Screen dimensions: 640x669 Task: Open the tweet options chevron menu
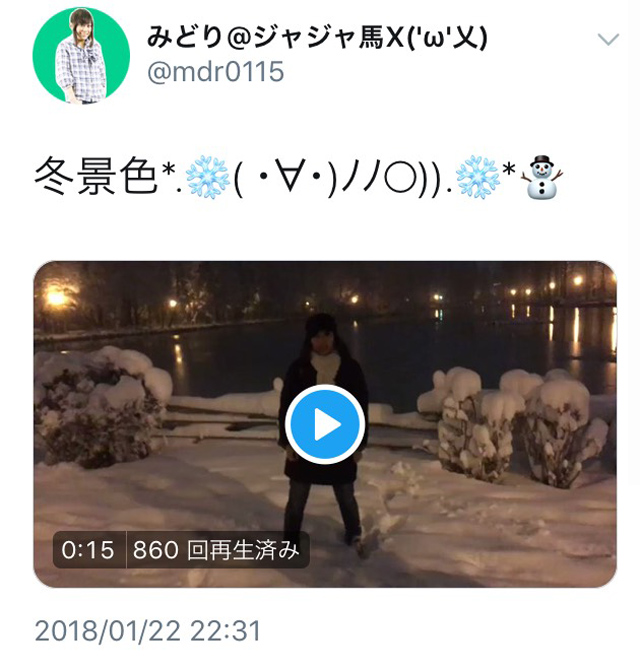click(x=608, y=40)
